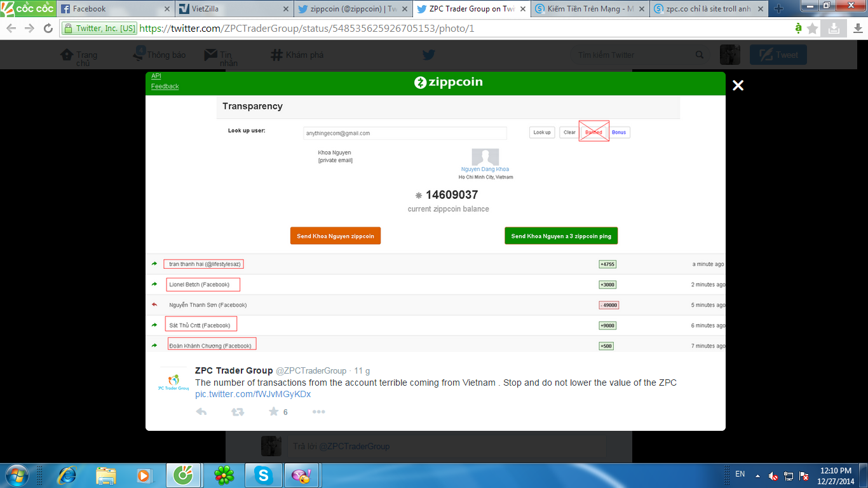
Task: Open the downloads panel arrow icon
Action: pos(857,29)
